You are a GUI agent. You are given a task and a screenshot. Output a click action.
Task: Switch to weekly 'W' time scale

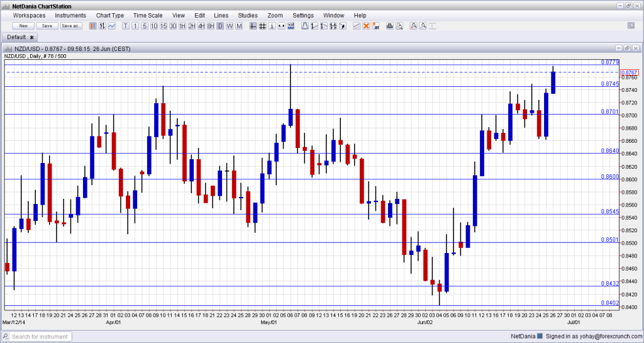click(x=230, y=26)
